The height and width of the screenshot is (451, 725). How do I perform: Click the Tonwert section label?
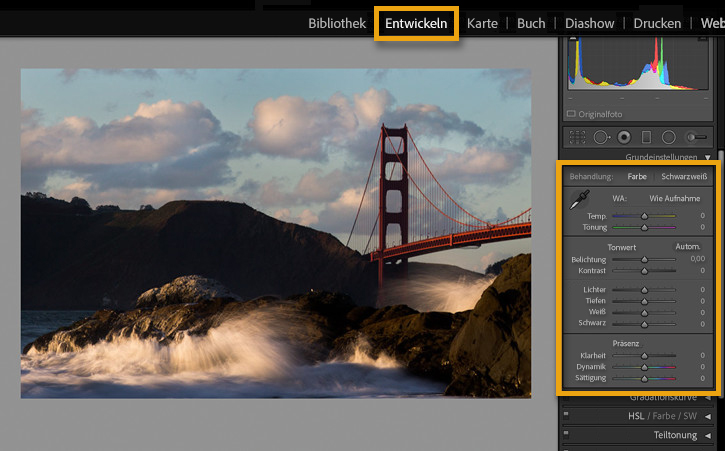[x=621, y=247]
